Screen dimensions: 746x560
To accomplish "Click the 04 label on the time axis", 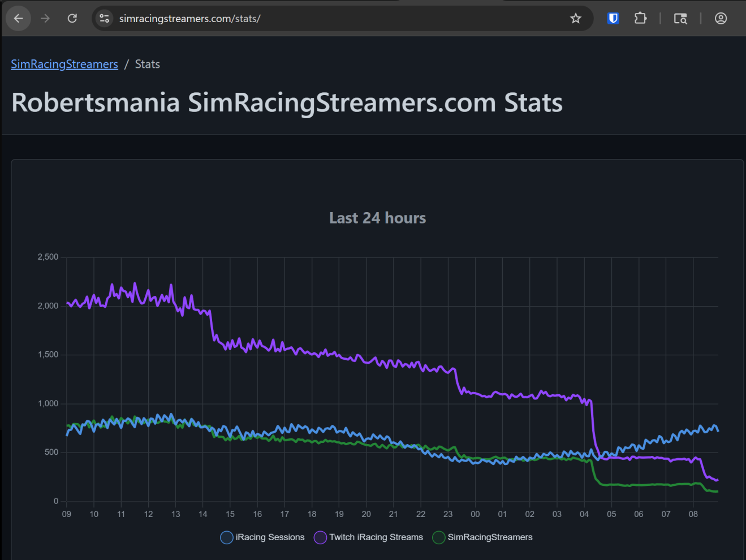I will tap(584, 514).
